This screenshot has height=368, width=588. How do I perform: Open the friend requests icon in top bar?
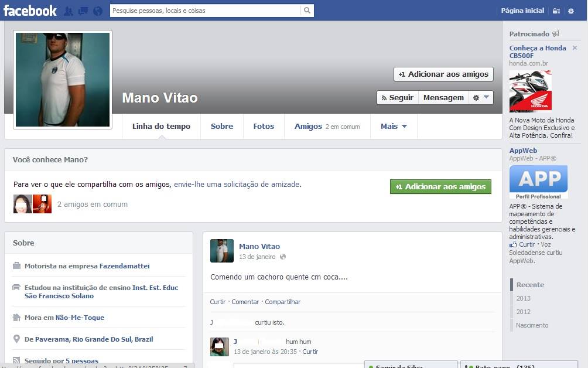pyautogui.click(x=69, y=11)
